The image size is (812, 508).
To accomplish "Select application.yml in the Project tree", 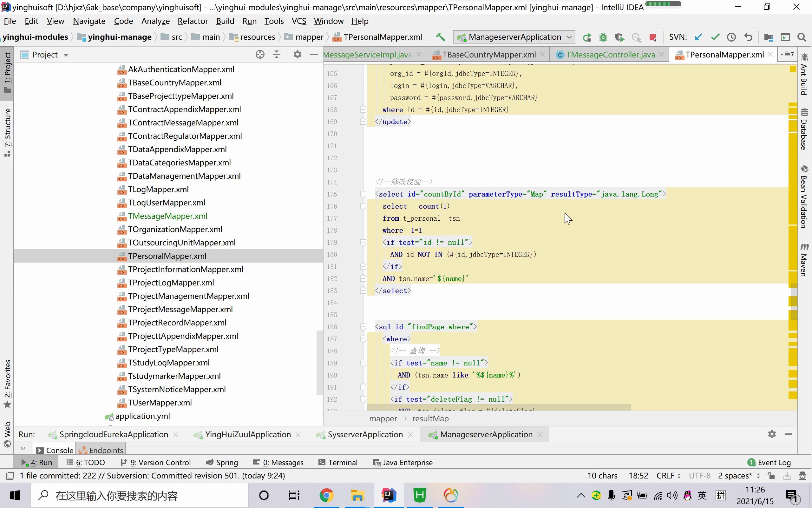I will 142,416.
